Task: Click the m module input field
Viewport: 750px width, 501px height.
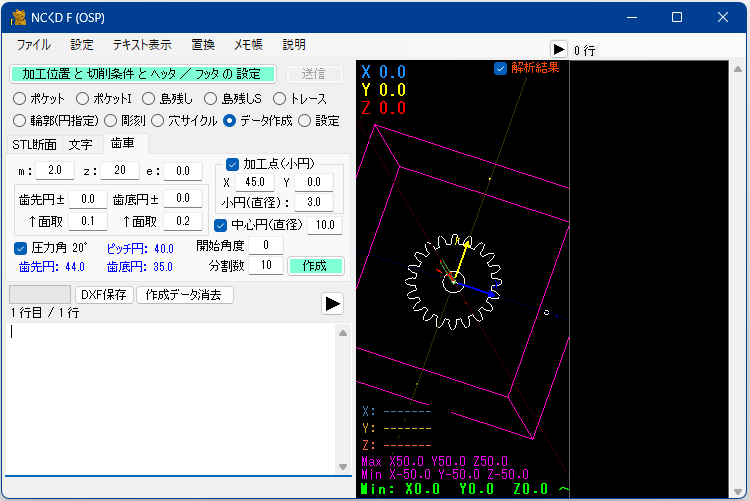Action: [x=55, y=170]
